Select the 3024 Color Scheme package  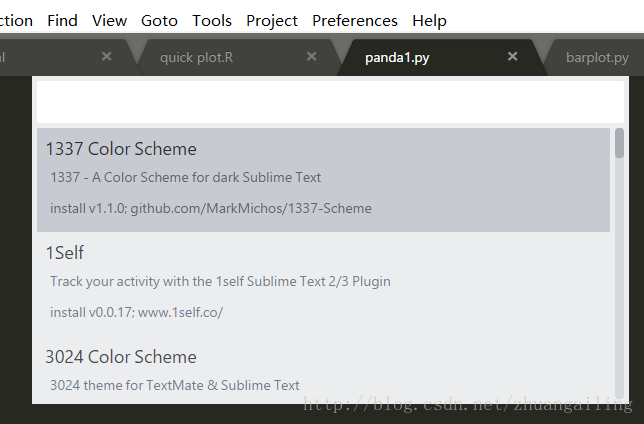click(323, 370)
